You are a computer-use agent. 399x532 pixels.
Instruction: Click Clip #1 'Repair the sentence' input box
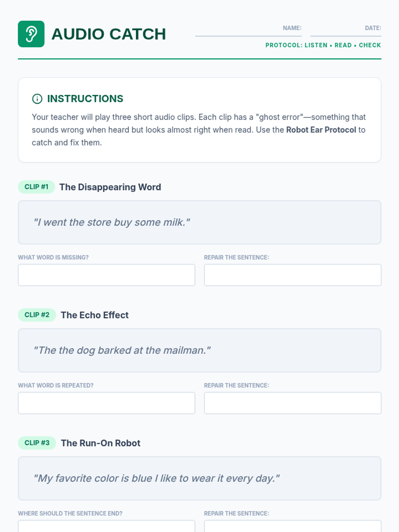click(293, 275)
